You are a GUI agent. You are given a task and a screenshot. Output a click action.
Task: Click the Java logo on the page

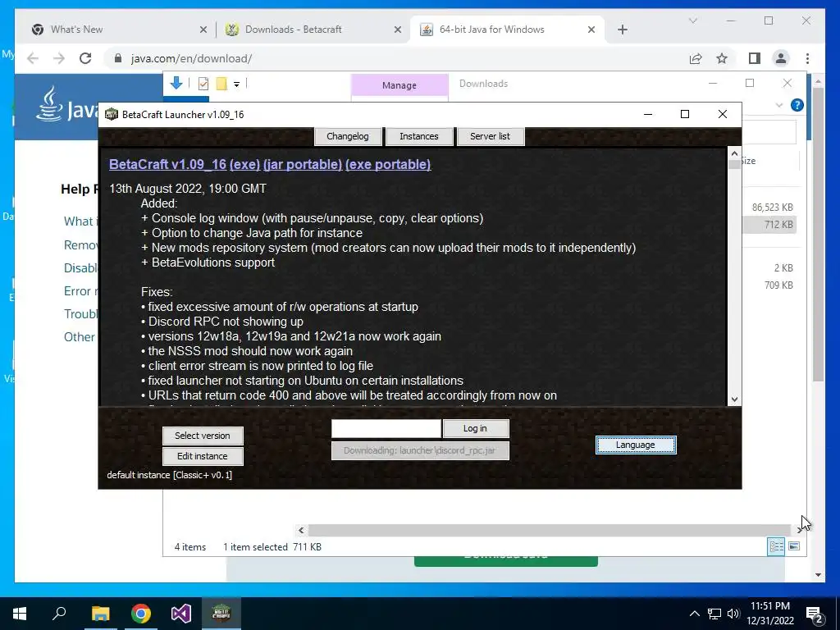[68, 105]
